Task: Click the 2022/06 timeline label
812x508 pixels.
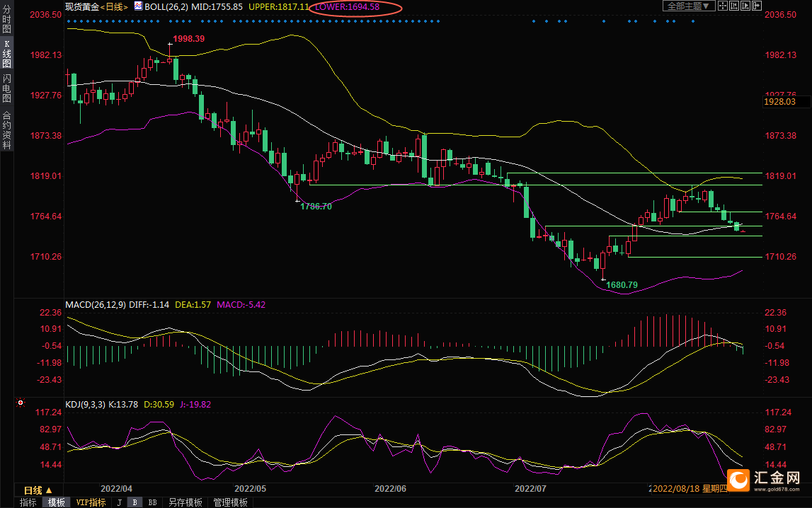Action: (x=391, y=489)
